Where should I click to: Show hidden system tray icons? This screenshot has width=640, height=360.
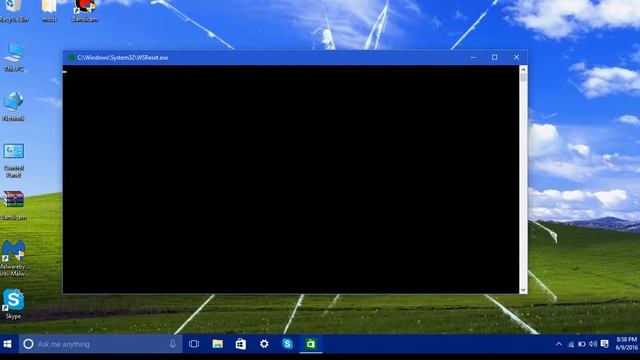558,344
